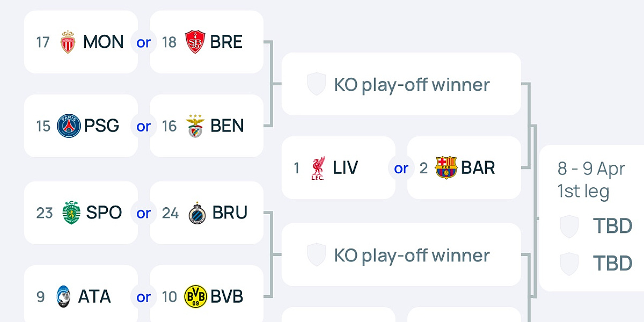Open the MON team link
The height and width of the screenshot is (322, 644).
pyautogui.click(x=103, y=42)
